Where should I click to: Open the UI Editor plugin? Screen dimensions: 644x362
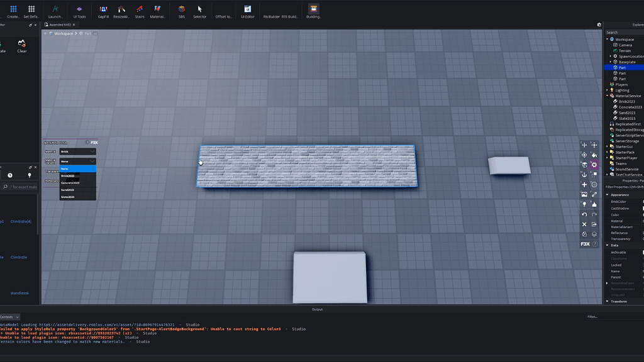pos(248,11)
